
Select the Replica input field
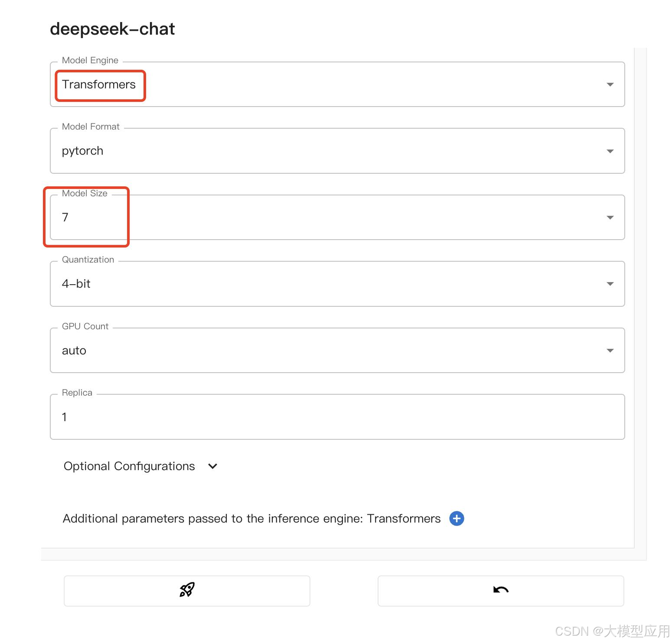pyautogui.click(x=303, y=416)
